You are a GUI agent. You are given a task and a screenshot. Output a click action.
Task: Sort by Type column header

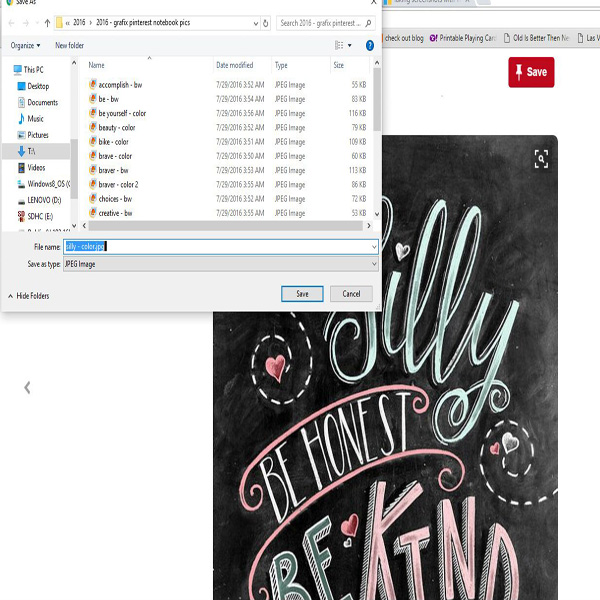[x=281, y=65]
